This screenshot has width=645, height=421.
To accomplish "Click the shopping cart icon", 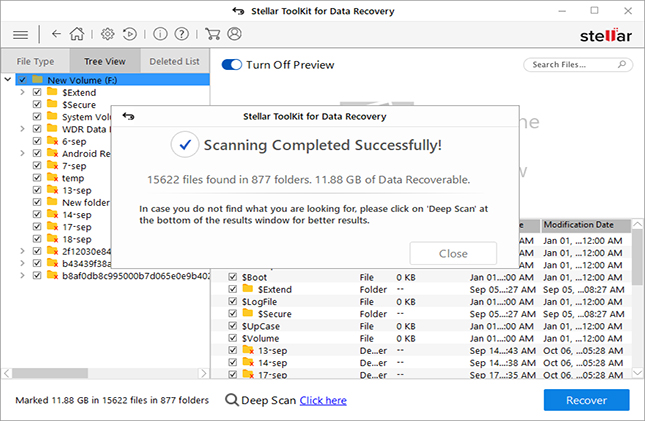I will (x=213, y=34).
